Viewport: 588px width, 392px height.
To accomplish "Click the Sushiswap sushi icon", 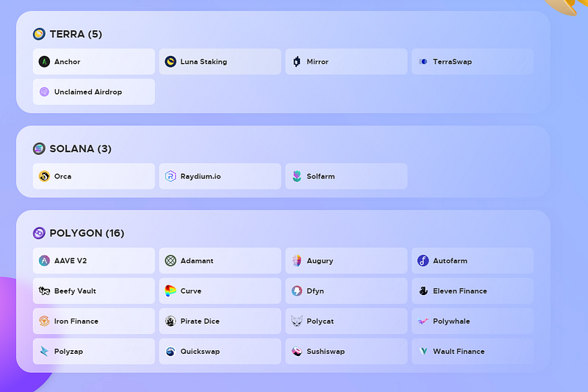I will point(297,351).
